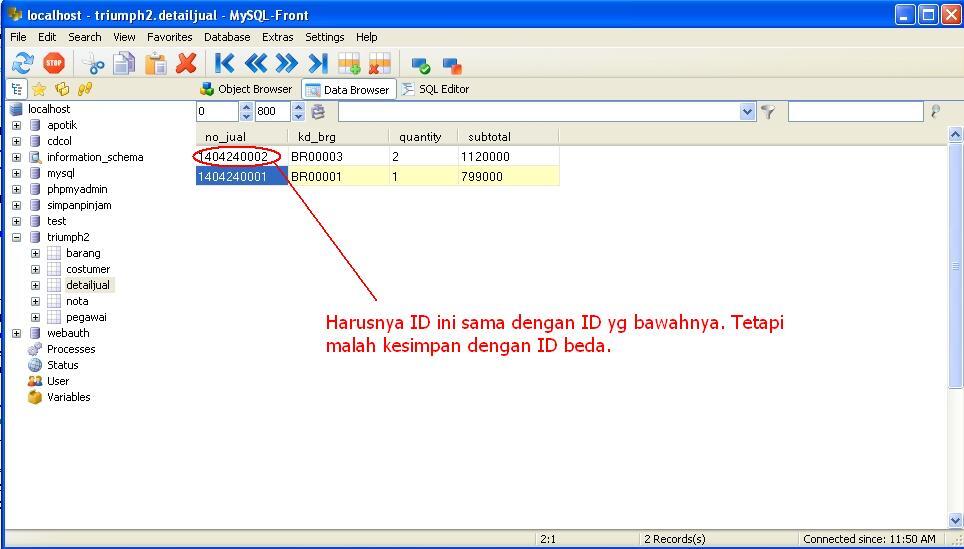Open the Settings menu
The width and height of the screenshot is (964, 549).
point(325,37)
